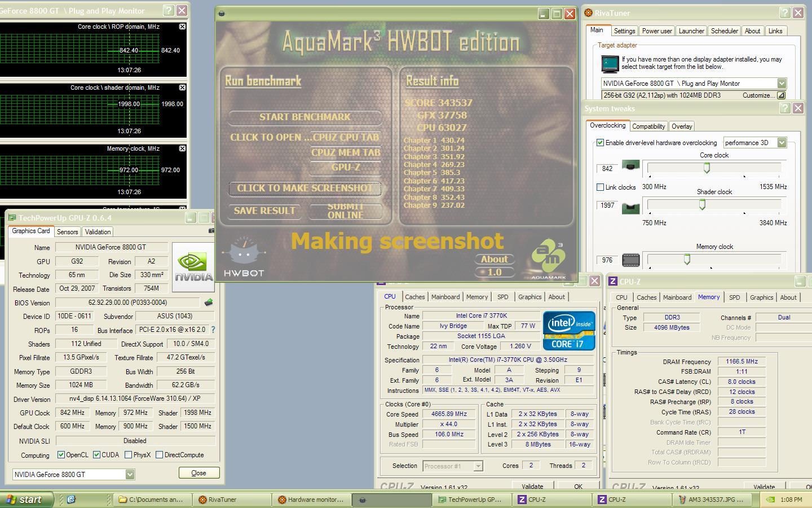
Task: Enable the Link clocks checkbox
Action: click(x=600, y=187)
